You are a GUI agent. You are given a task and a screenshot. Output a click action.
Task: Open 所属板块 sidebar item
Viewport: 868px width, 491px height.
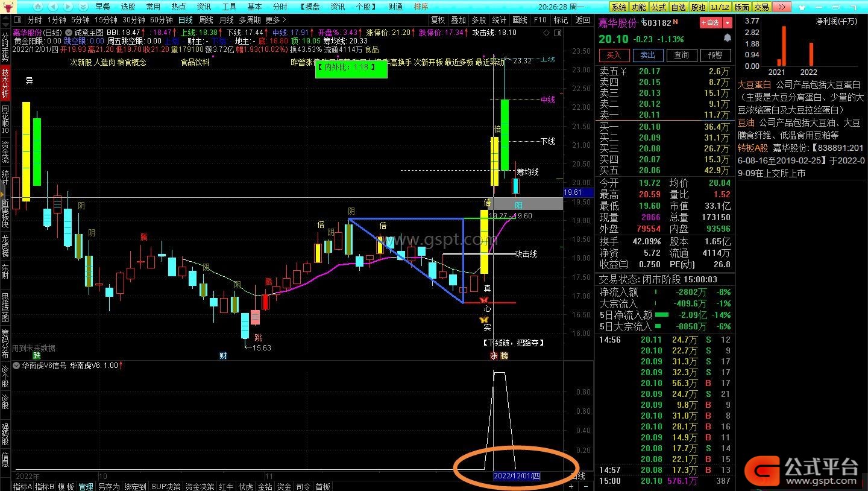5,214
